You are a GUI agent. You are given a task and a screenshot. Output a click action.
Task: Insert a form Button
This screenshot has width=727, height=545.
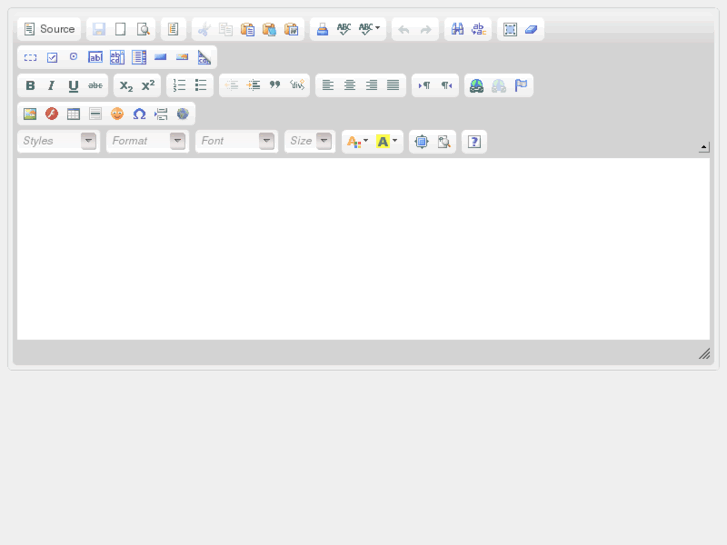coord(160,58)
